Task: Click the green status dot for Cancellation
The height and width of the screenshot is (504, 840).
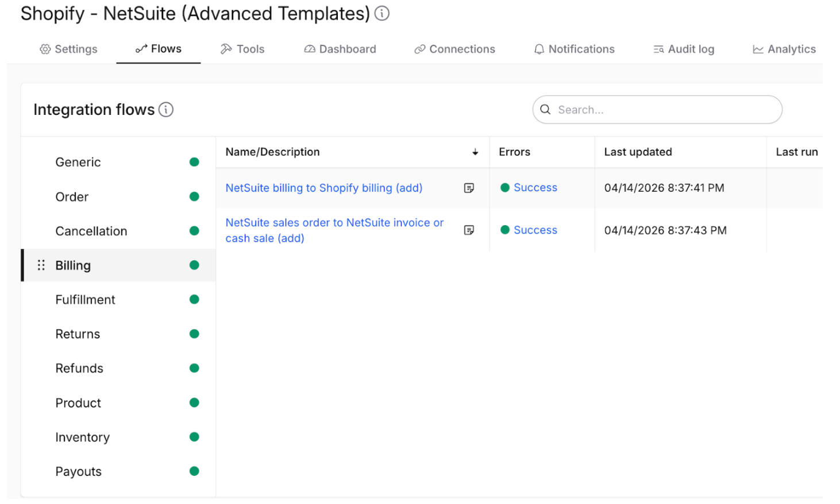Action: [194, 231]
